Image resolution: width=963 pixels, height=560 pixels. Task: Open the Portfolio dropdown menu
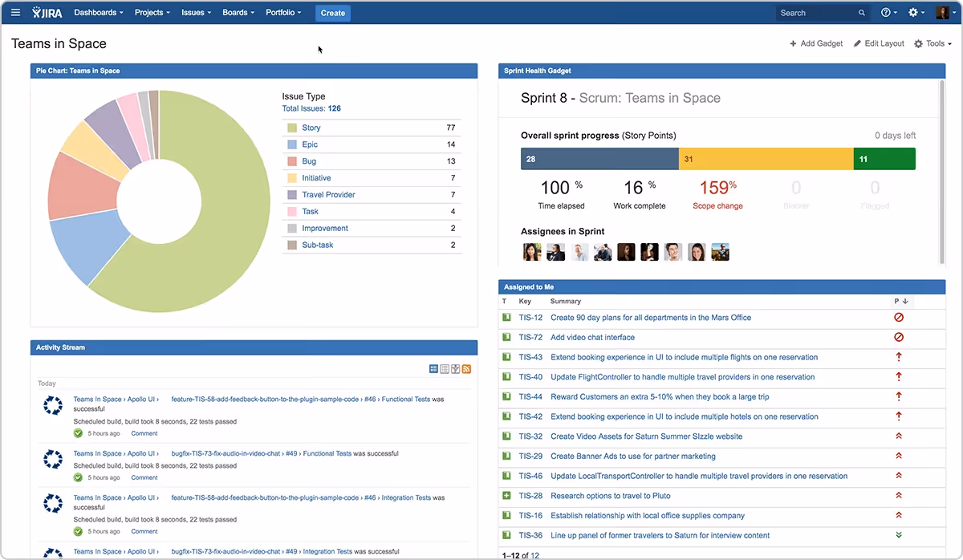click(283, 13)
